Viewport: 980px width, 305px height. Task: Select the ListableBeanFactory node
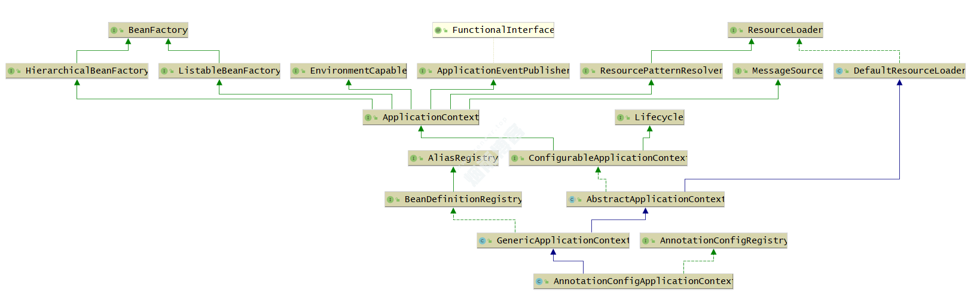point(219,71)
